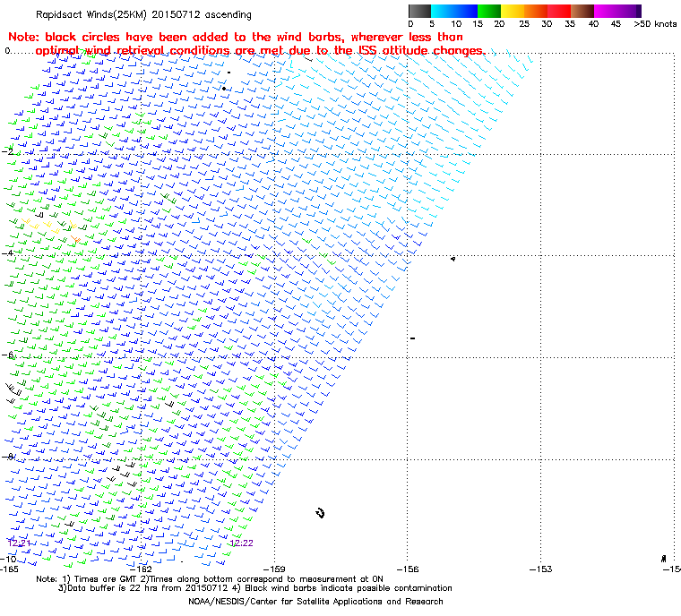Click the magenta 40-45 knots legend swatch
Image resolution: width=681 pixels, height=616 pixels.
pyautogui.click(x=606, y=11)
